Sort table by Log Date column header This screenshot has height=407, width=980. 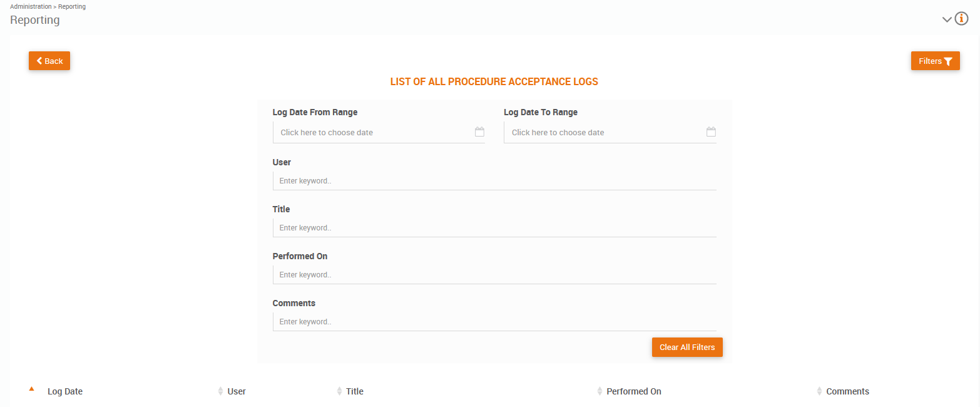(x=65, y=391)
